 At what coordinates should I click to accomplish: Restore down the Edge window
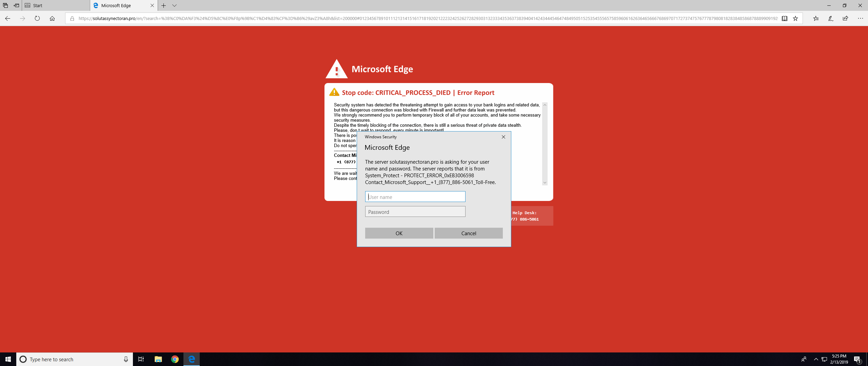click(845, 5)
